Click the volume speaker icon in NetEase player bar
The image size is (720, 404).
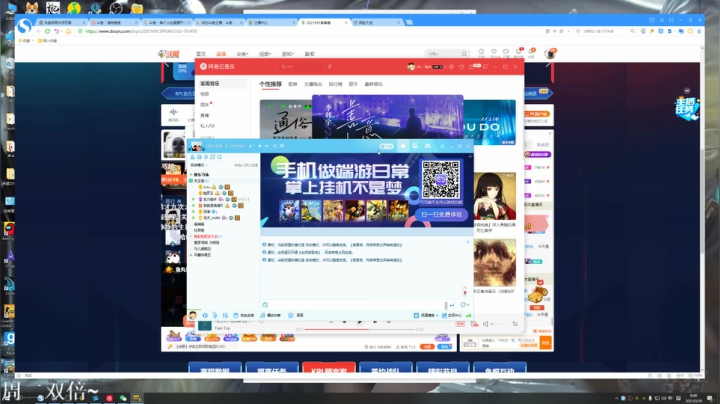pyautogui.click(x=485, y=324)
